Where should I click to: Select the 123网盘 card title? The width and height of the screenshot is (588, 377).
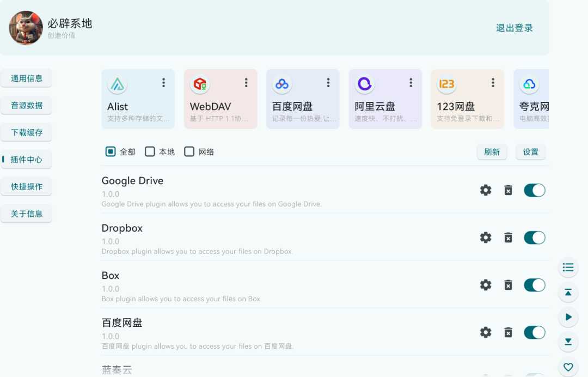coord(456,107)
